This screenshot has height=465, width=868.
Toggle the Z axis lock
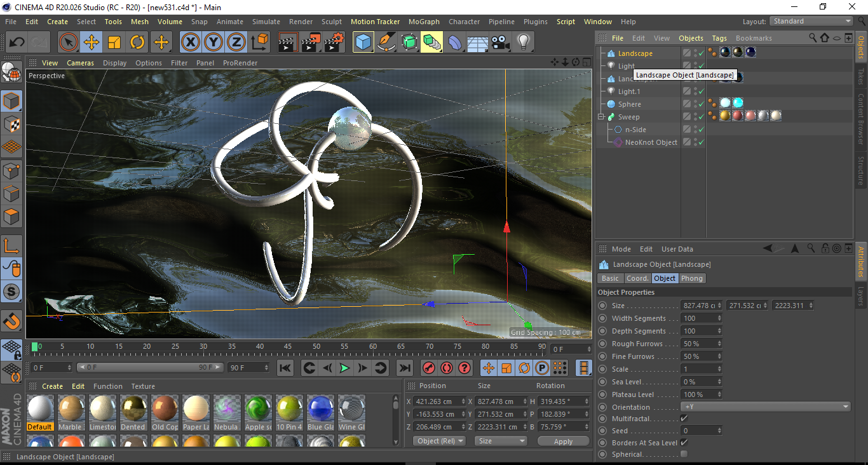(x=236, y=43)
